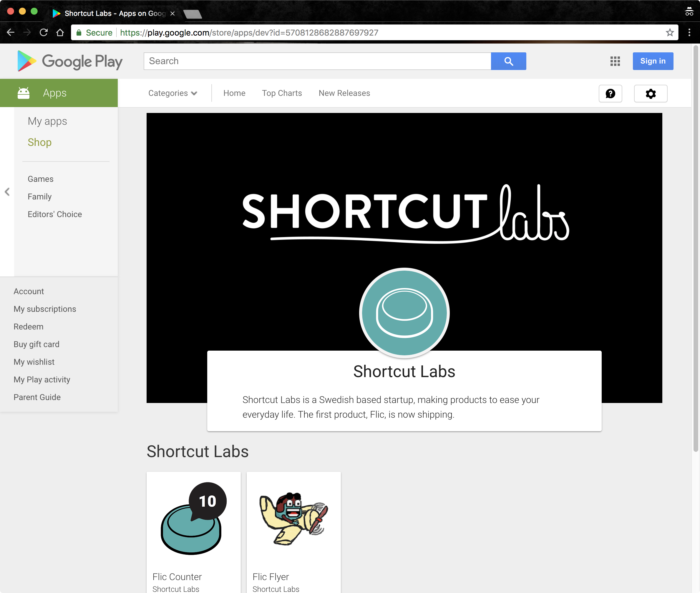Open the Google apps grid launcher
Image resolution: width=700 pixels, height=593 pixels.
[x=615, y=61]
